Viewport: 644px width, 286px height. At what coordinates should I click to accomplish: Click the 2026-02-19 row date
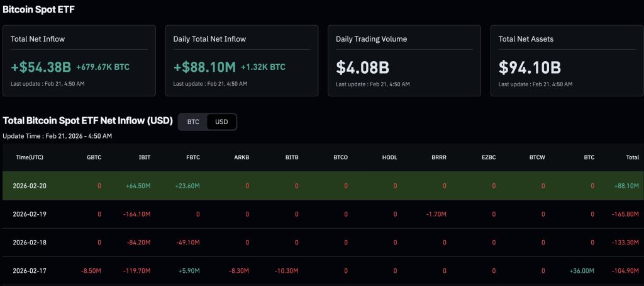pos(30,214)
